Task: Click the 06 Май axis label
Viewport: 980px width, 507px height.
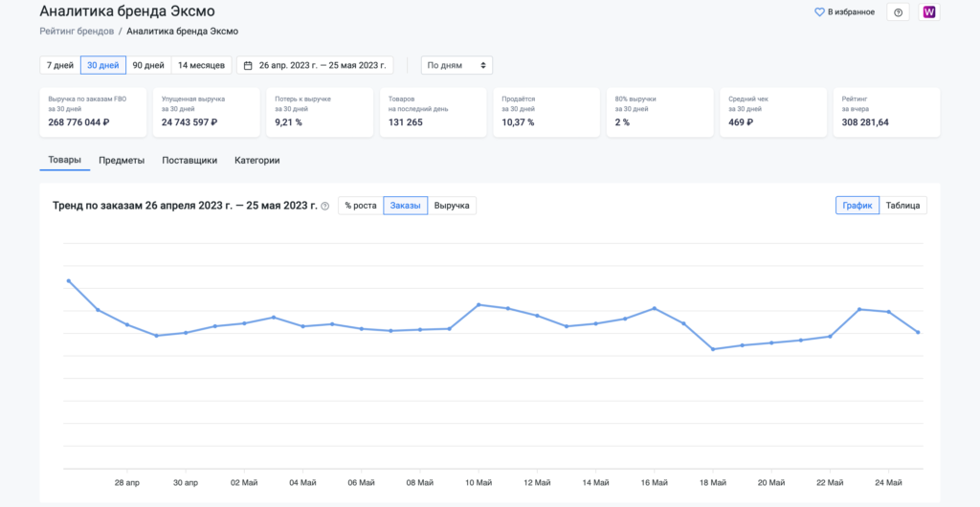Action: (x=361, y=483)
